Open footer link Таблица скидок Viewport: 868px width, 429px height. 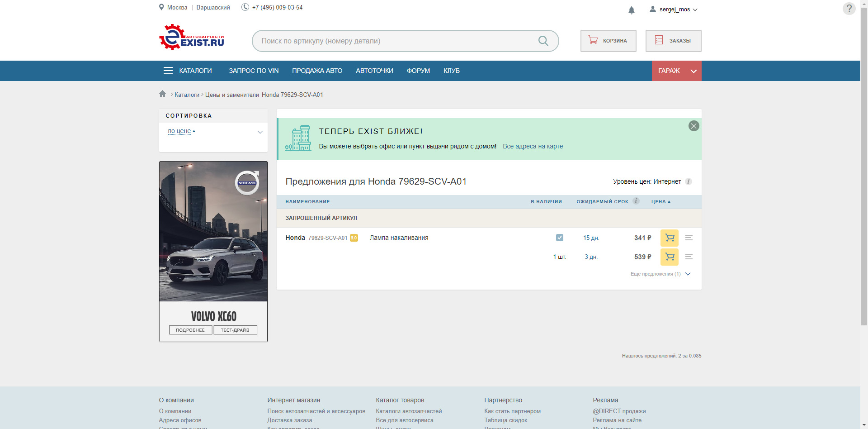click(x=505, y=420)
